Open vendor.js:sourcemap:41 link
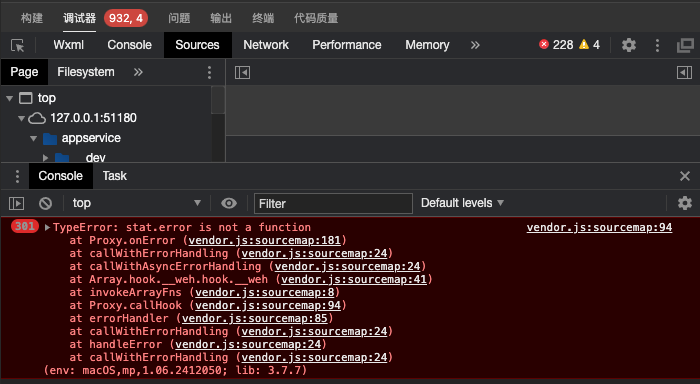Viewport: 700px width, 384px height. (354, 279)
